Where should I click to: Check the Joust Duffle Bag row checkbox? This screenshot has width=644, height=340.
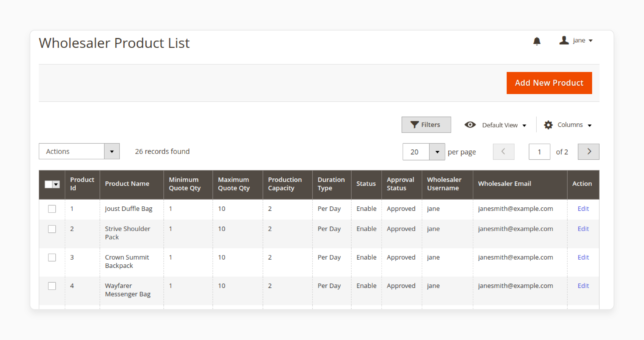pos(52,209)
